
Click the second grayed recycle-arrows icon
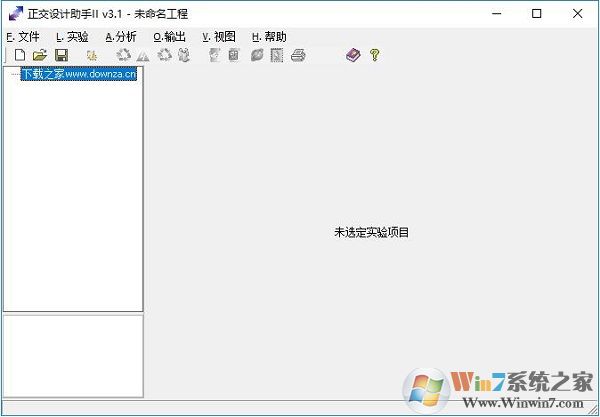(165, 55)
